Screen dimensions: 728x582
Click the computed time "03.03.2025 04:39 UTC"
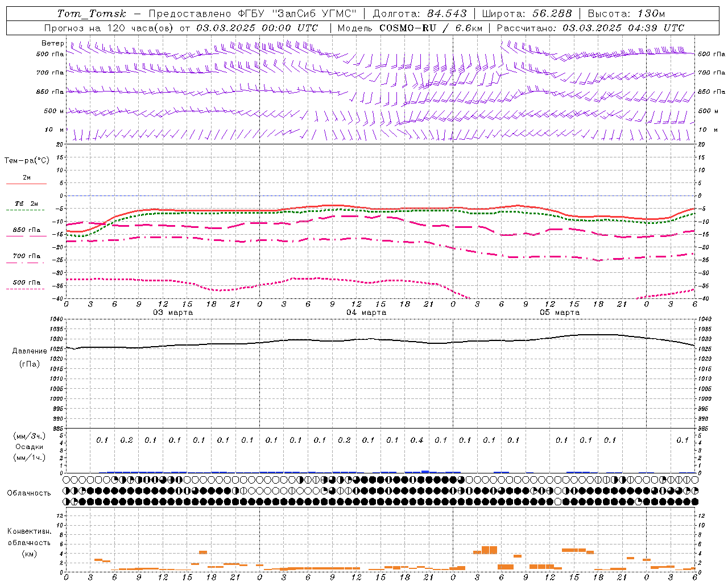623,28
